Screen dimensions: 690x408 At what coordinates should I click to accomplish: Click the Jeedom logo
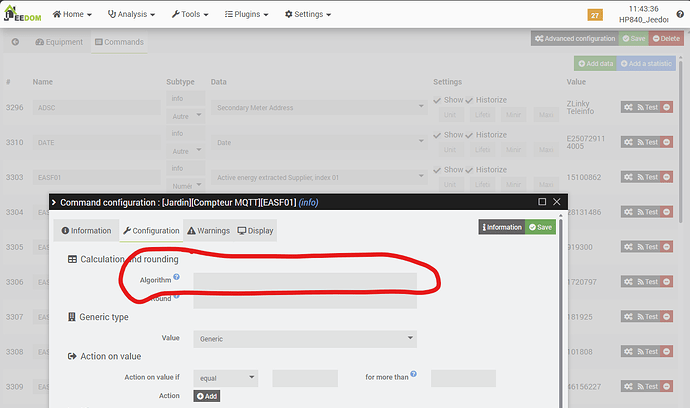tap(22, 14)
